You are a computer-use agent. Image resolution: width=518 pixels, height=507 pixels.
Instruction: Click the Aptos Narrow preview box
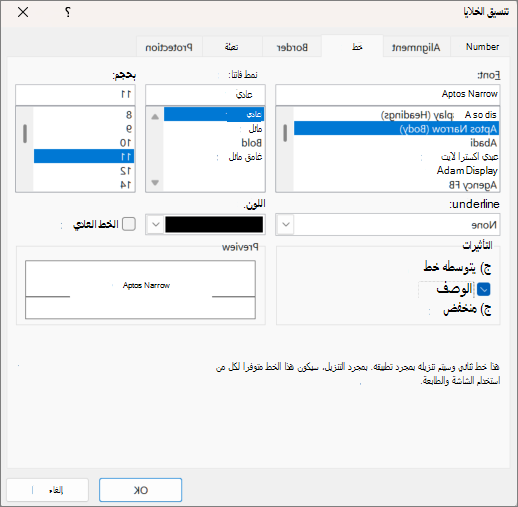coord(140,289)
